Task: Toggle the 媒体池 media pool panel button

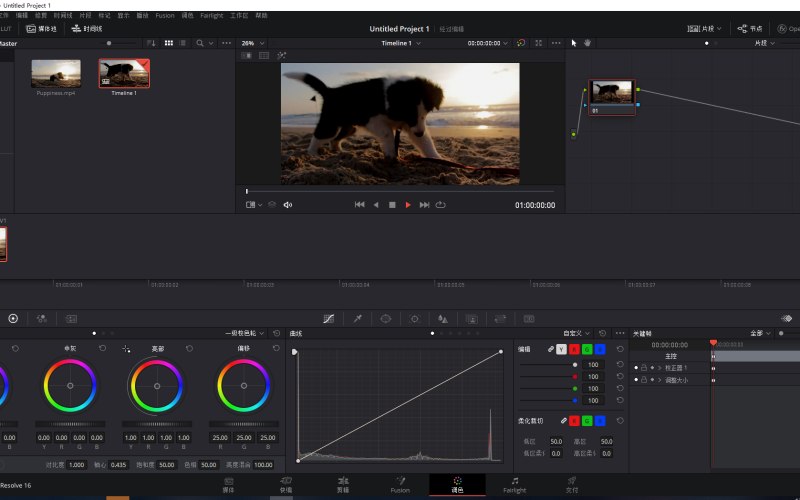Action: [42, 29]
